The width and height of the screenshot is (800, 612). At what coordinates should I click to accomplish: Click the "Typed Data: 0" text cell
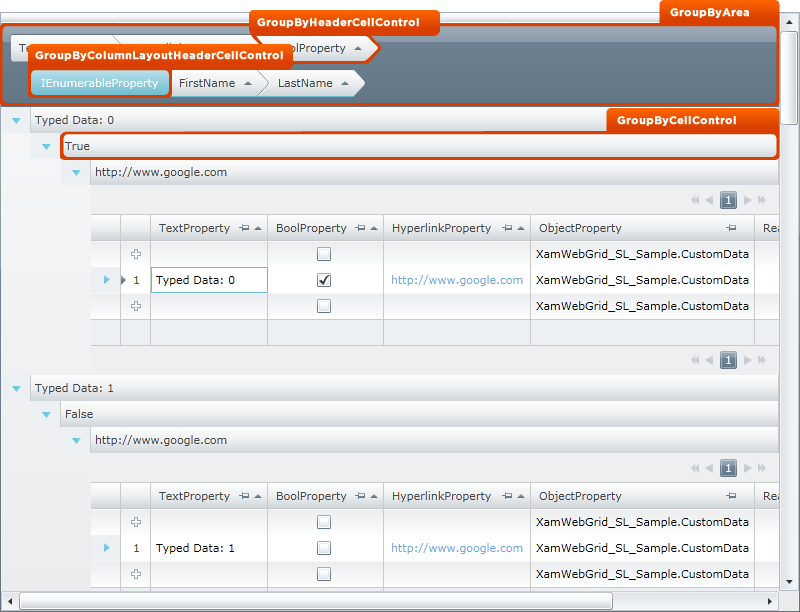coord(208,280)
